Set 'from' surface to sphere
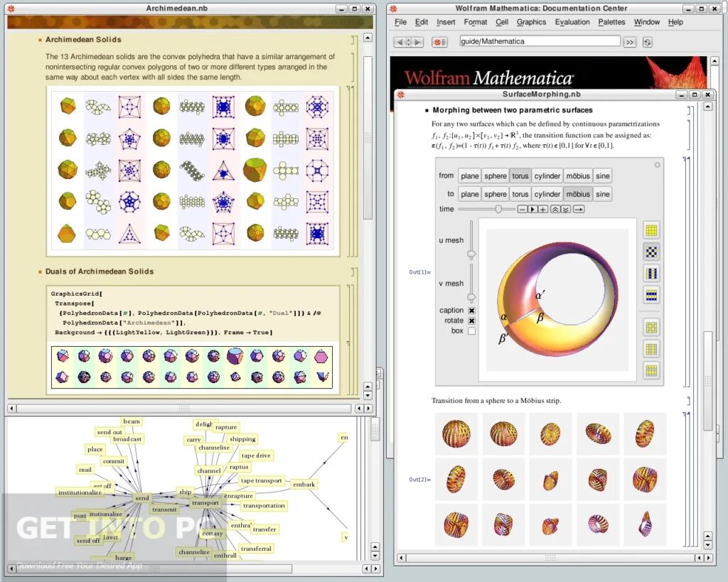Viewport: 728px width, 582px height. point(496,176)
